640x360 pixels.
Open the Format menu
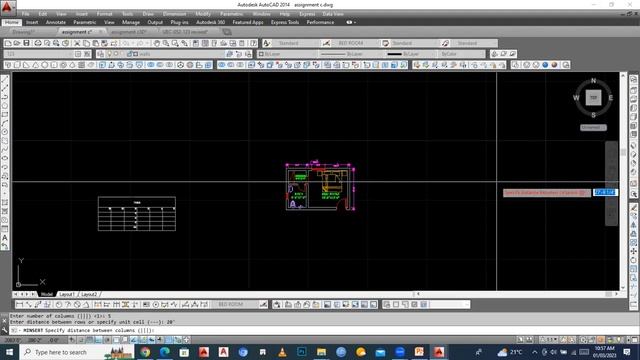pyautogui.click(x=104, y=14)
